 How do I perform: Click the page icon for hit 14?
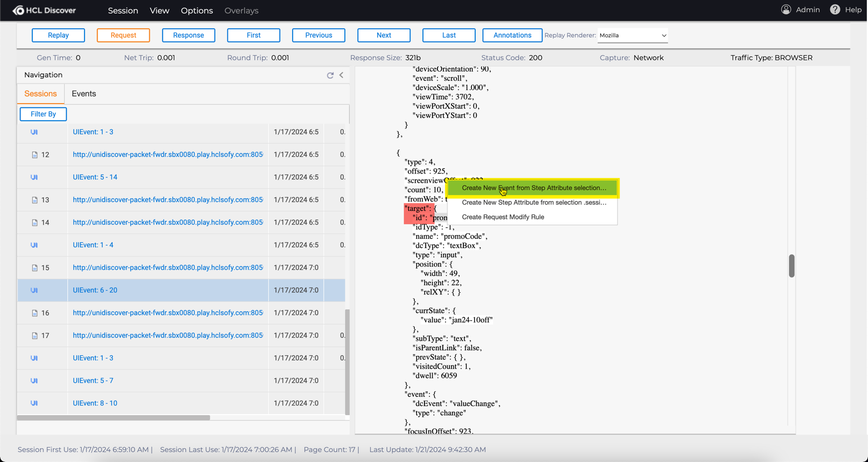click(34, 223)
